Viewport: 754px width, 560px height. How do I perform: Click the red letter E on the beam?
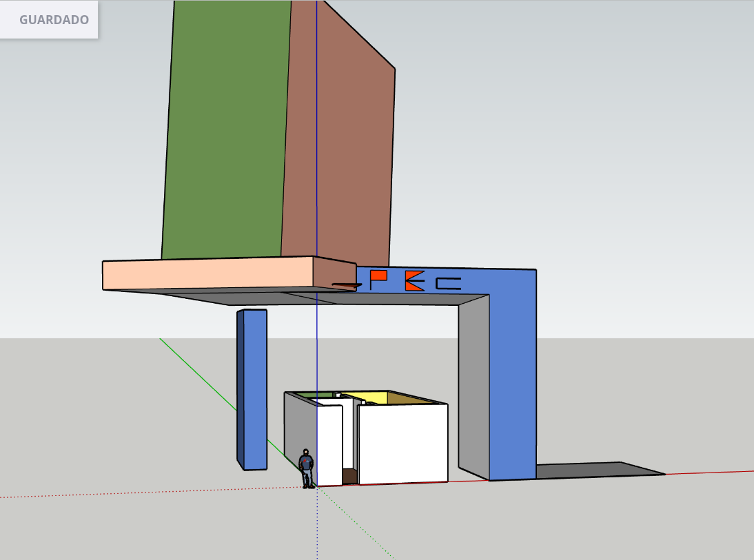(x=414, y=281)
